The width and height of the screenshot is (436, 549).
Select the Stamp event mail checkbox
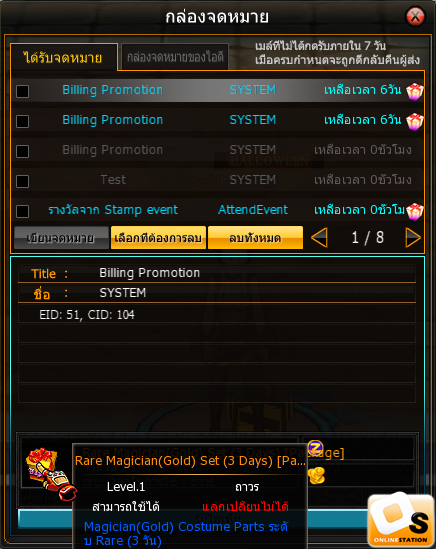coord(22,211)
